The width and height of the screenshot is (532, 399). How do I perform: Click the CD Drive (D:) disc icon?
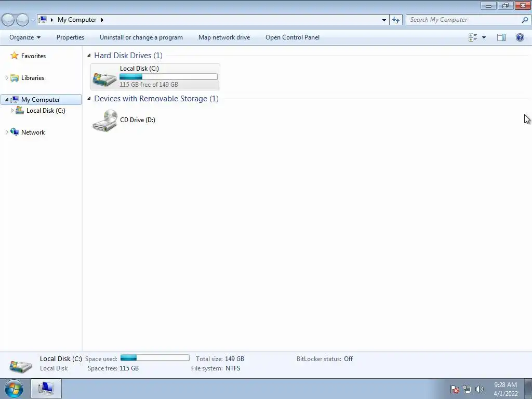105,121
